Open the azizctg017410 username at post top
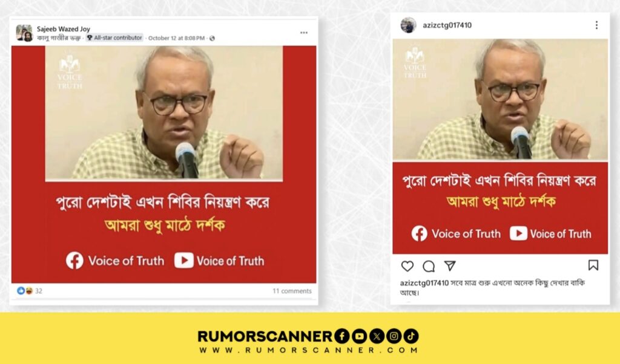Screen dimensions: 620x364 pos(447,25)
